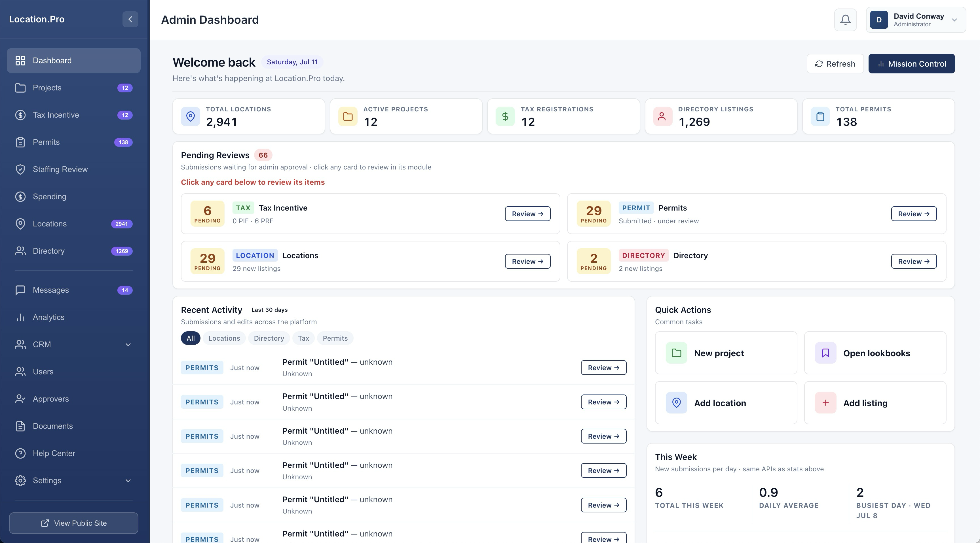Click the Total Locations pin icon

(191, 116)
